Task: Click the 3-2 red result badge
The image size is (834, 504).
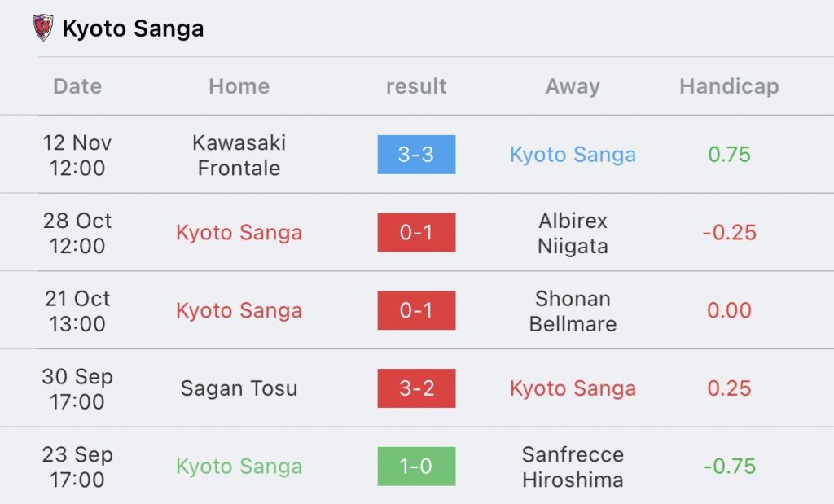Action: tap(416, 388)
